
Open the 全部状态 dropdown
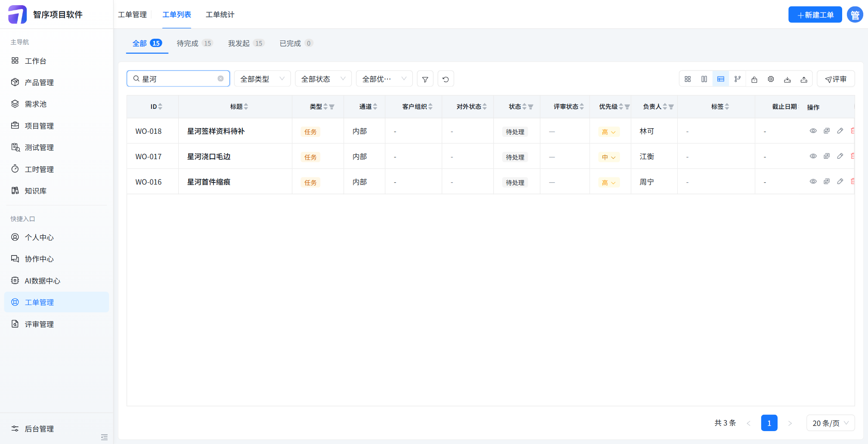pyautogui.click(x=323, y=79)
